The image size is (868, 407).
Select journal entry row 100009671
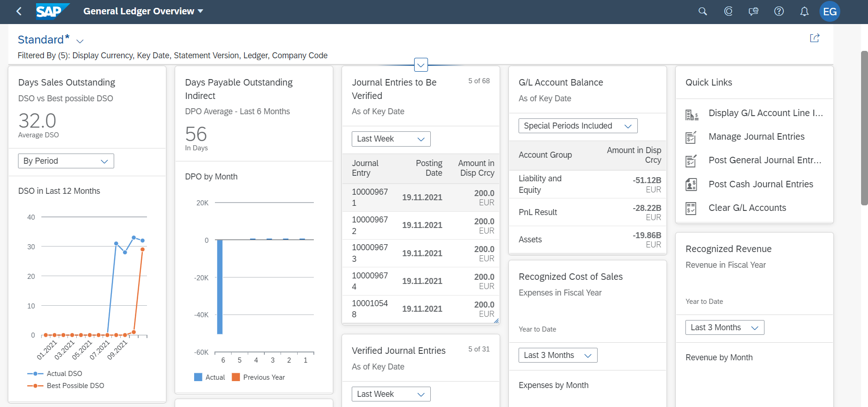pyautogui.click(x=421, y=197)
